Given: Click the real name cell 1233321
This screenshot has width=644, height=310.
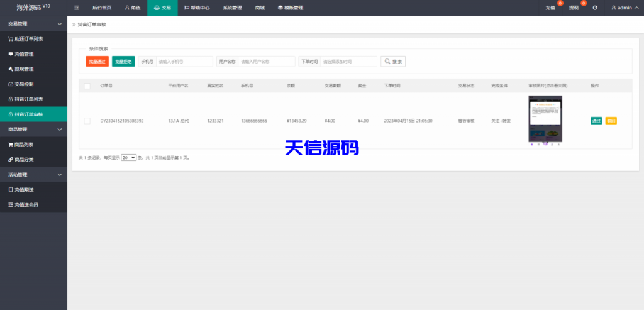Looking at the screenshot, I should (x=215, y=121).
